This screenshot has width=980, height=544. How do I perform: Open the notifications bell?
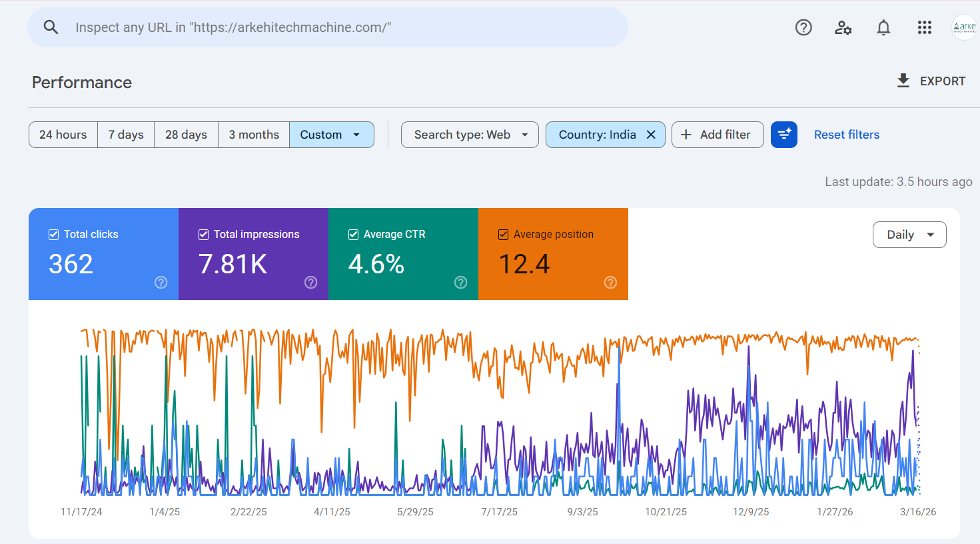883,27
